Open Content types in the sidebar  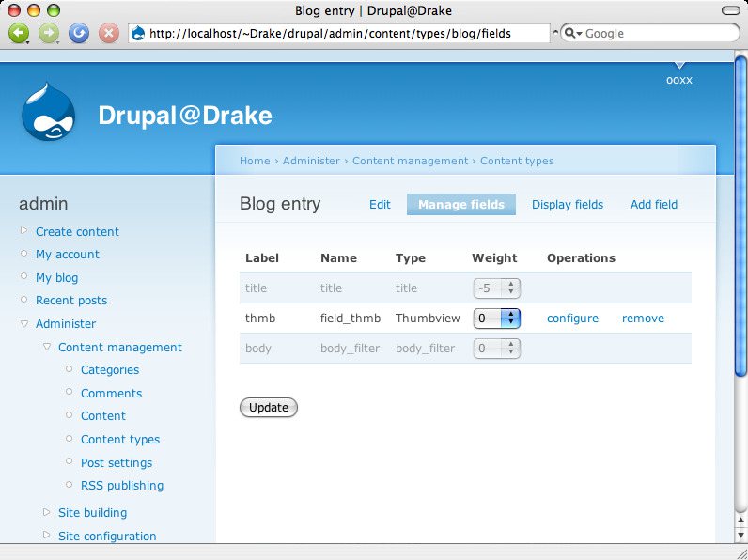pos(120,440)
